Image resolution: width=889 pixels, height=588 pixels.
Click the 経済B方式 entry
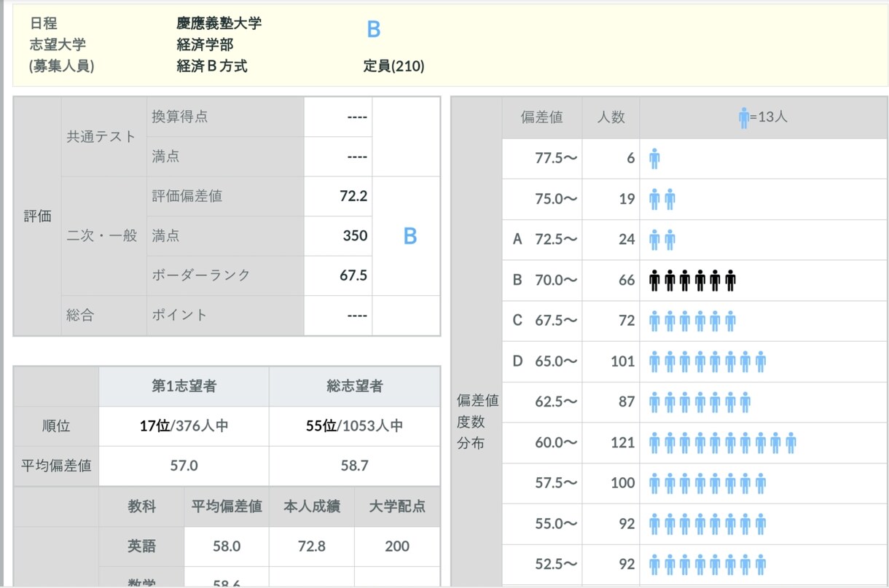tap(212, 66)
